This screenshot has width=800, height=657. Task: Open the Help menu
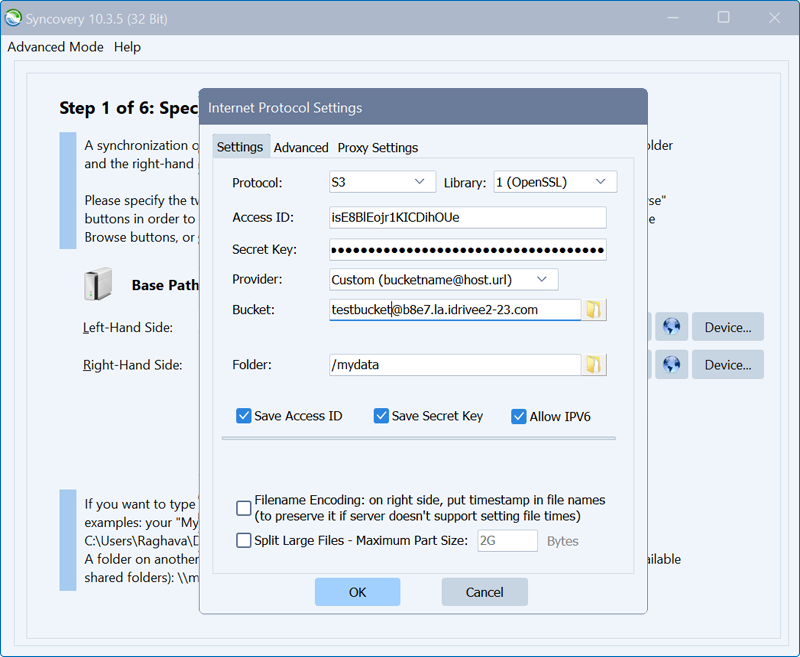pyautogui.click(x=127, y=47)
